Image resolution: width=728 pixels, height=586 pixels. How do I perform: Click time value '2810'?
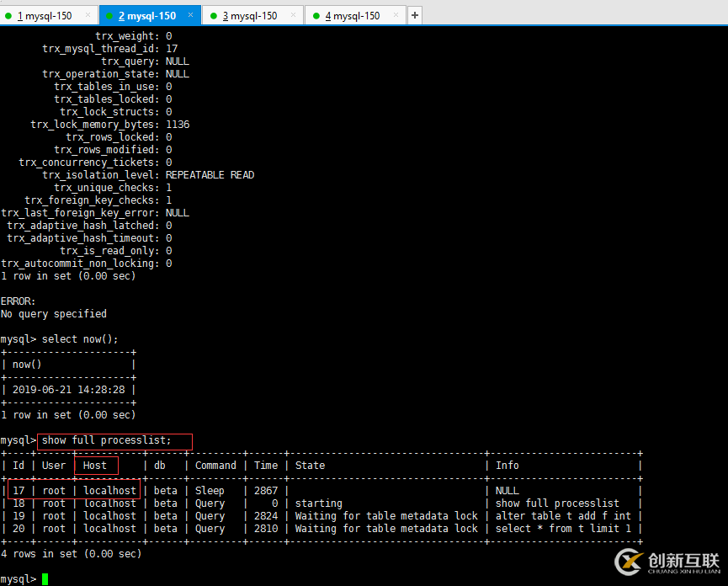pos(266,529)
